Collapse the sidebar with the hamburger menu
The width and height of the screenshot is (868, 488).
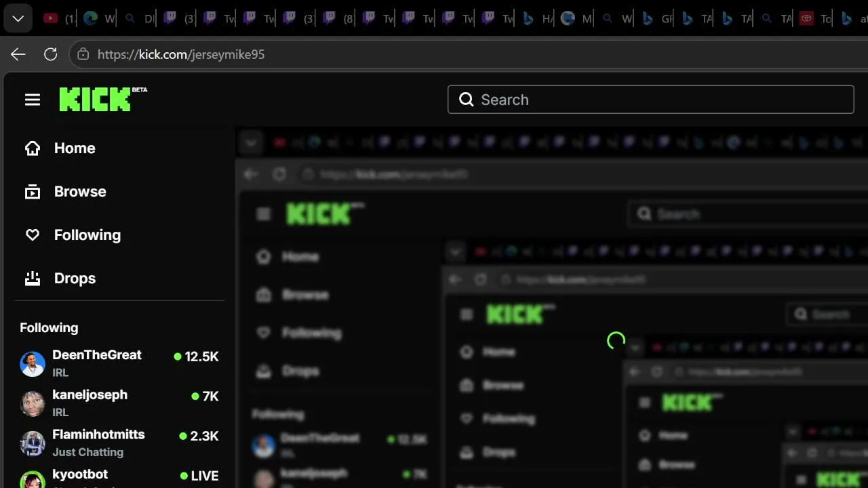(x=33, y=100)
